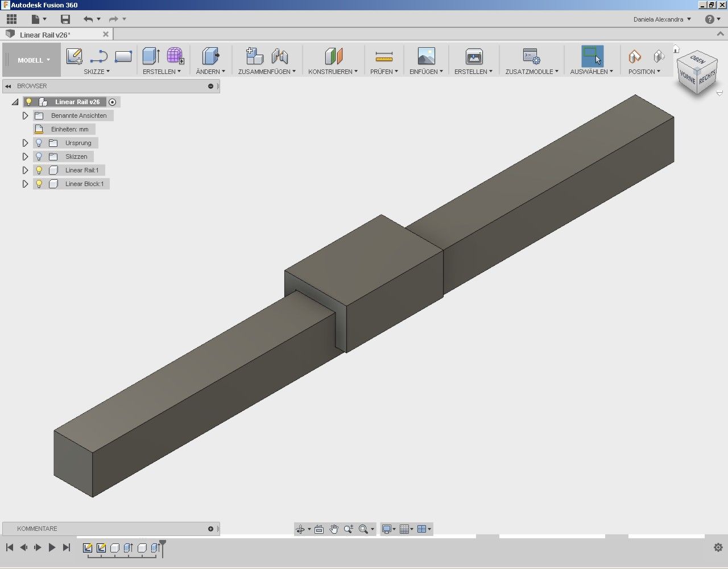Toggle visibility of Ursprung folder
This screenshot has height=569, width=728.
[39, 143]
